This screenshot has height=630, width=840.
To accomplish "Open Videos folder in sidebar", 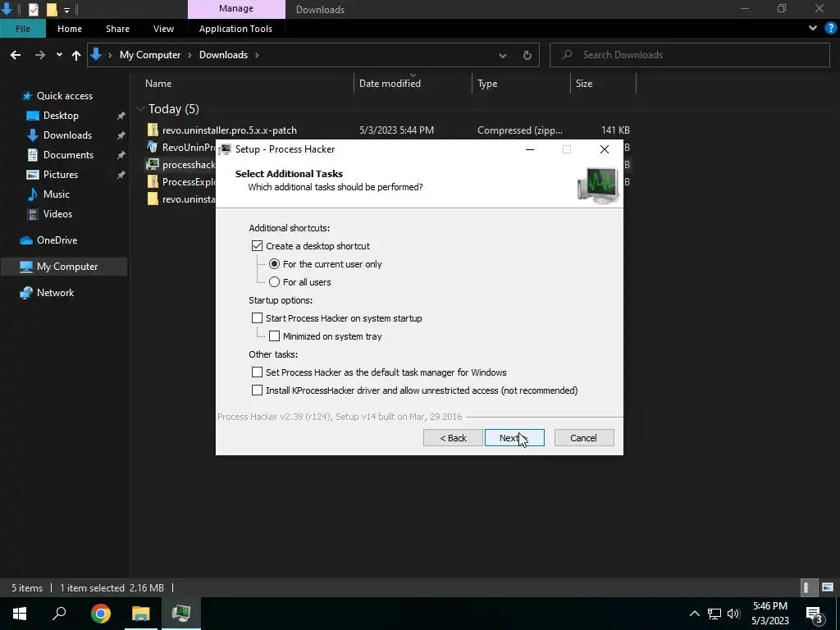I will [57, 214].
